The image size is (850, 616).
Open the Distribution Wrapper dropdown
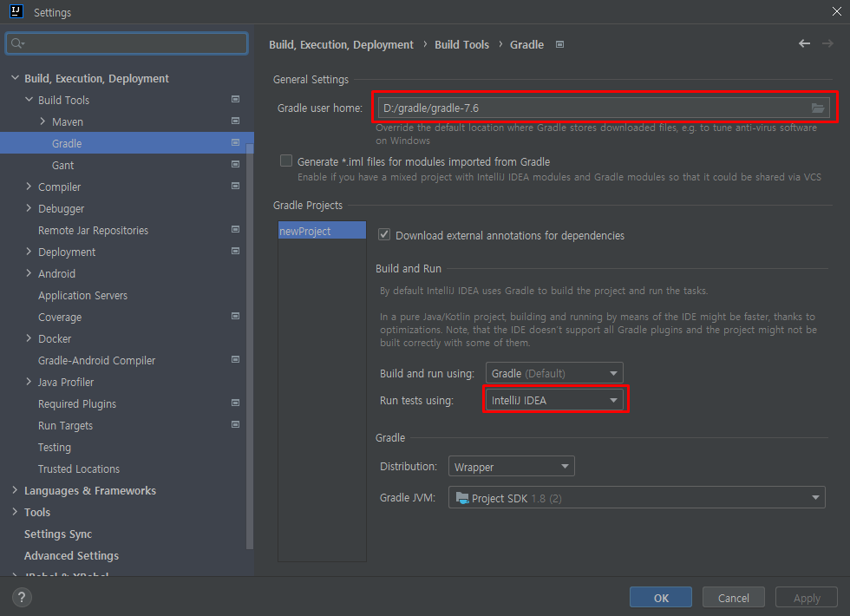tap(511, 467)
